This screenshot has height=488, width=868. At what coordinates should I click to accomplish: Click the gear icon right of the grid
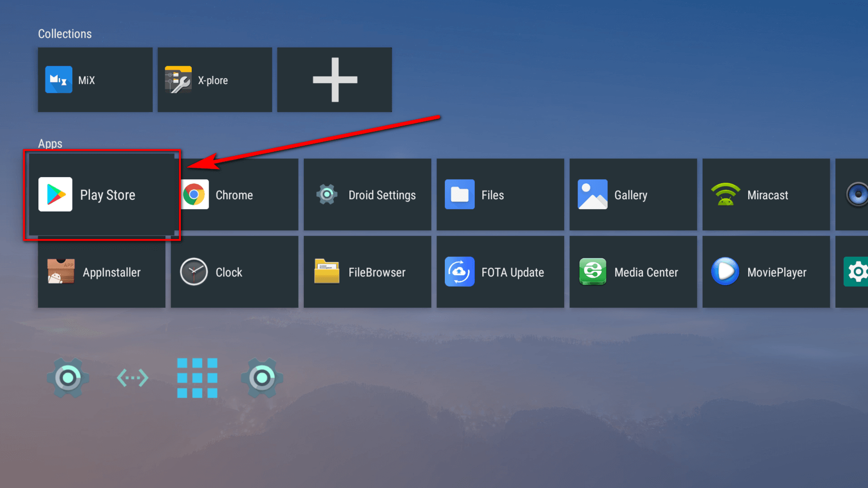coord(262,378)
